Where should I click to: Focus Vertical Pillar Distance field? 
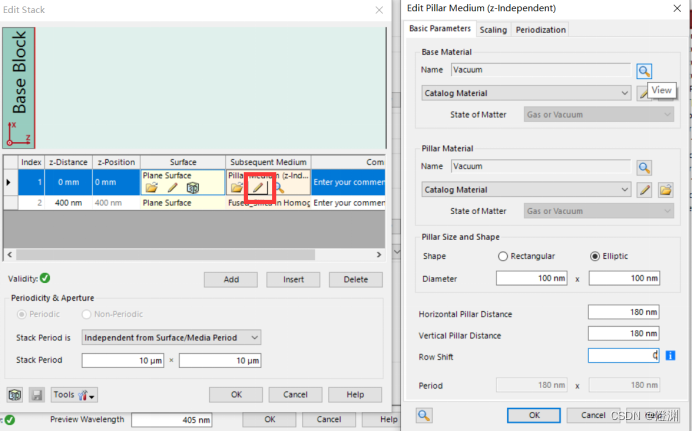[624, 333]
